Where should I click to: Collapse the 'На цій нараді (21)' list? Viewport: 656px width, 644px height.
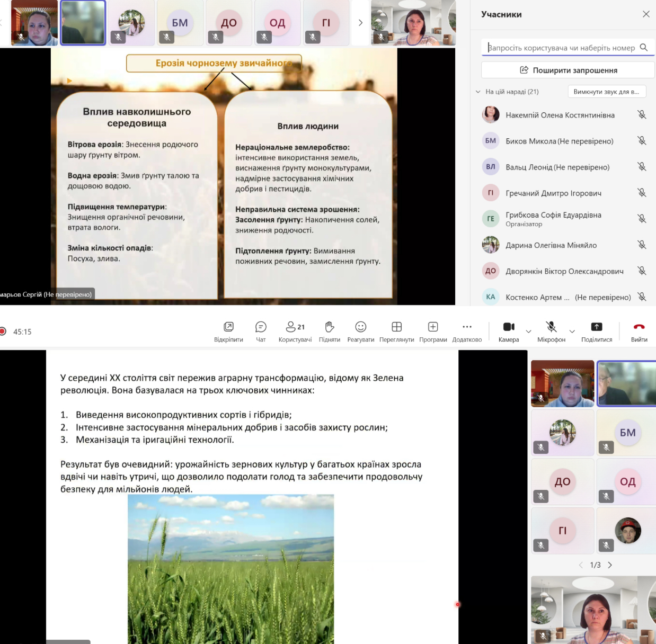tap(478, 92)
